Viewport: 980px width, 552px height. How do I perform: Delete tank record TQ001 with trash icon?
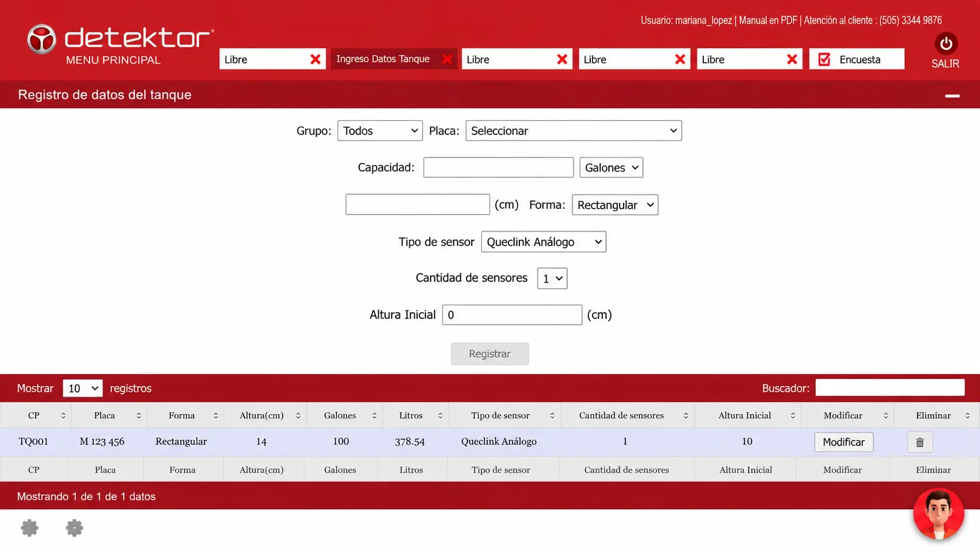click(920, 442)
